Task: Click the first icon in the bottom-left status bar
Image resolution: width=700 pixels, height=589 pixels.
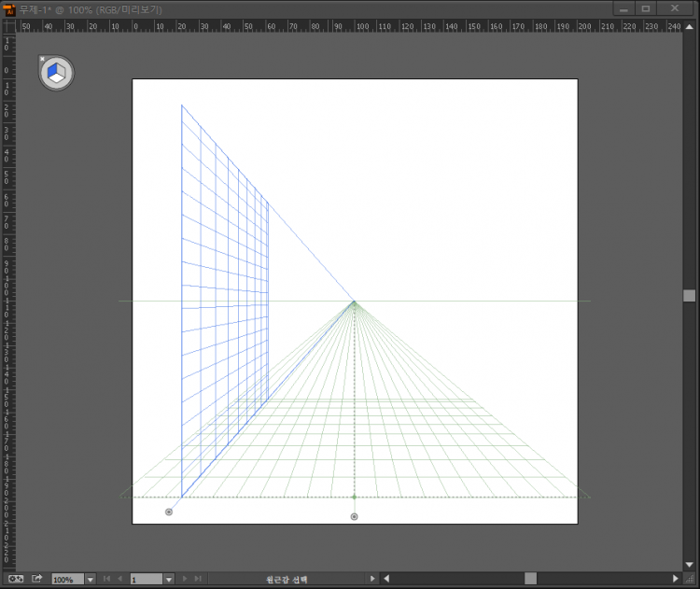Action: tap(15, 579)
